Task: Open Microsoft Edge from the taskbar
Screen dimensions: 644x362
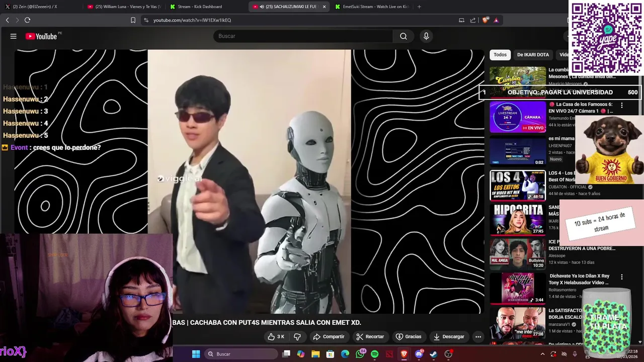Action: 345,354
